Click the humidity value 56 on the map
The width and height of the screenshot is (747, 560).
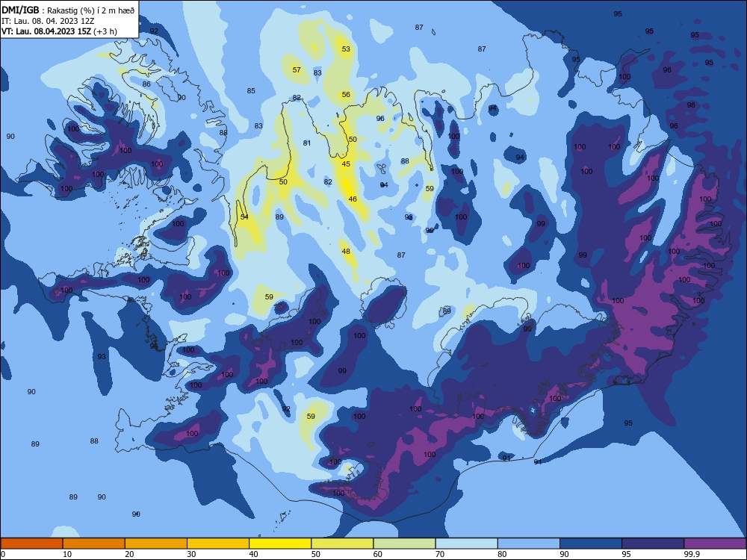pos(346,95)
